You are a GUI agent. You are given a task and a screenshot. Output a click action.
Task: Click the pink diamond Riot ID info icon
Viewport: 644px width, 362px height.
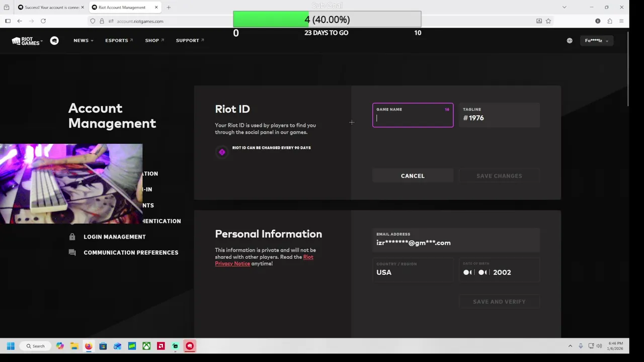(222, 152)
